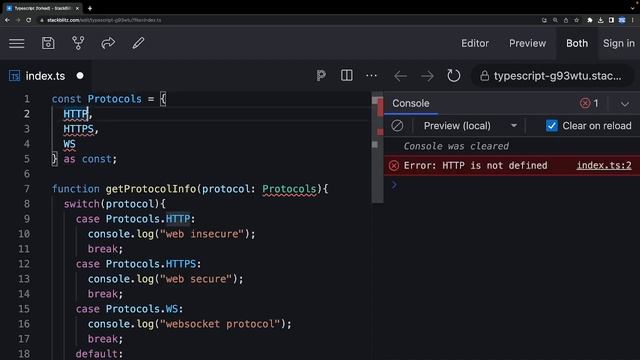This screenshot has height=360, width=640.
Task: Click 'getProtocolInfo' function name
Action: click(151, 189)
